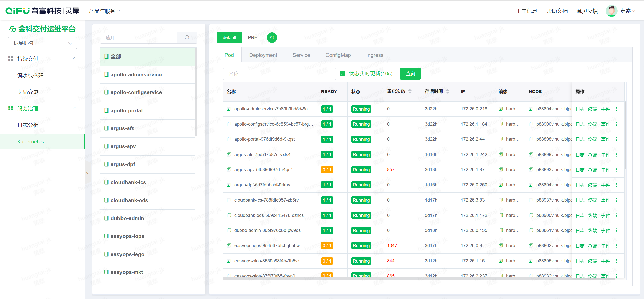This screenshot has width=644, height=299.
Task: Sort by restart count column arrows
Action: coord(410,91)
